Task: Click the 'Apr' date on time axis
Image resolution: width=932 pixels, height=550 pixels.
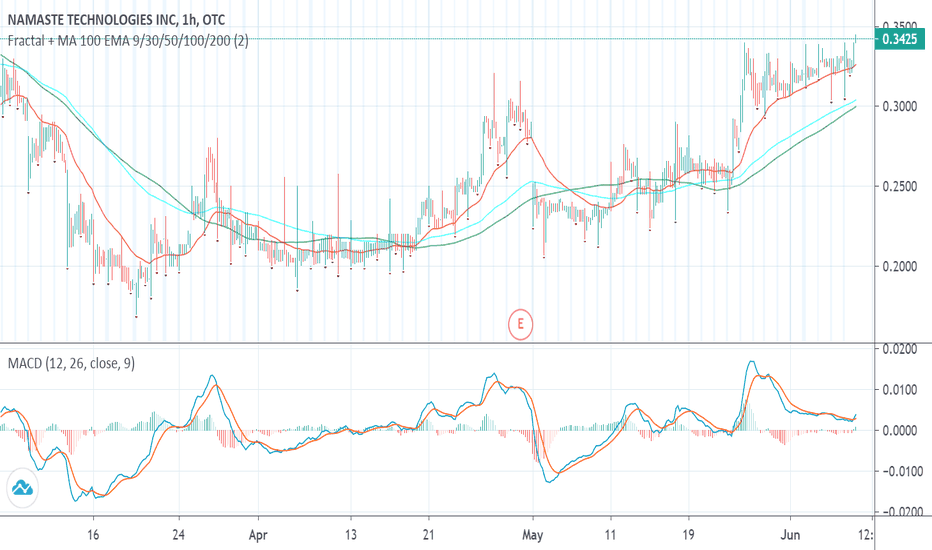Action: pyautogui.click(x=258, y=535)
